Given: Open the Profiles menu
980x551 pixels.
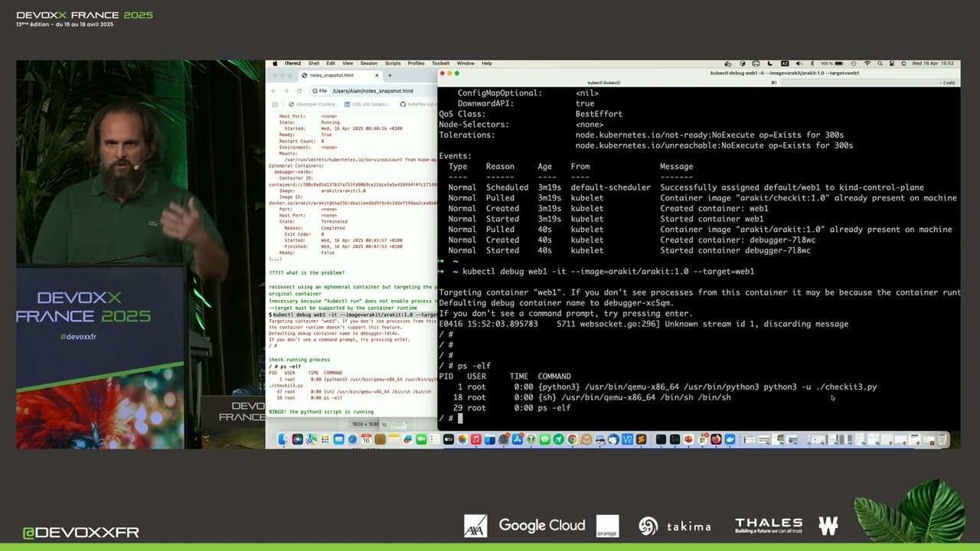Looking at the screenshot, I should tap(416, 64).
